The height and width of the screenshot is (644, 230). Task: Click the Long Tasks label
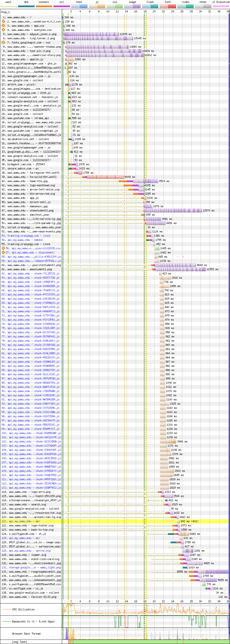[x=20, y=642]
